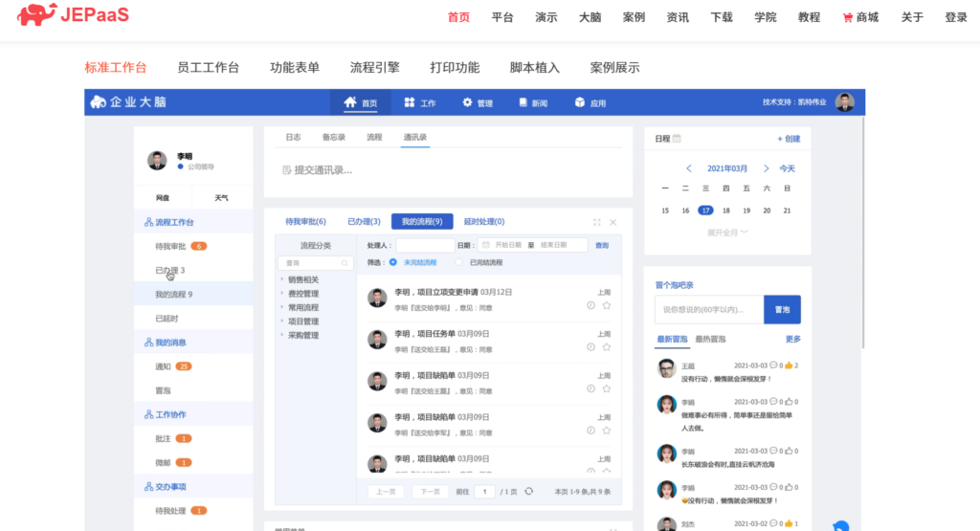Open 大脑 in top navigation
Image resolution: width=980 pixels, height=531 pixels.
coord(590,17)
